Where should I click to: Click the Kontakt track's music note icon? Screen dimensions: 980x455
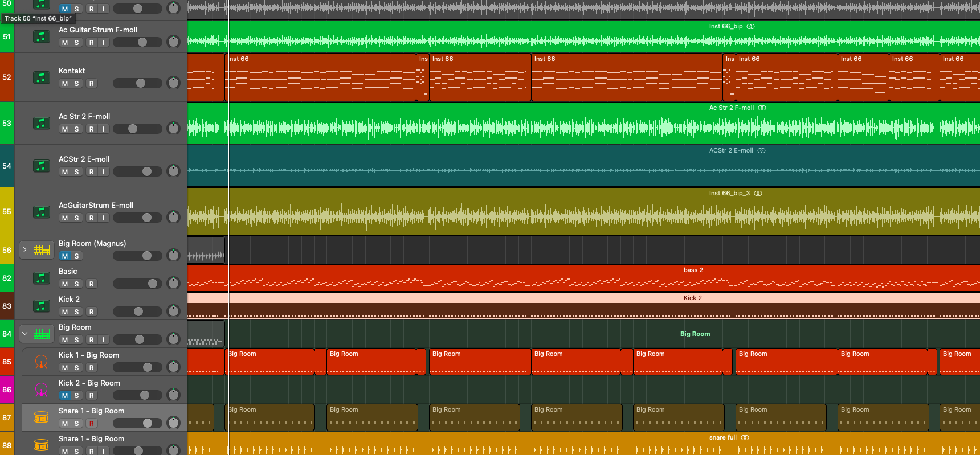(x=41, y=77)
